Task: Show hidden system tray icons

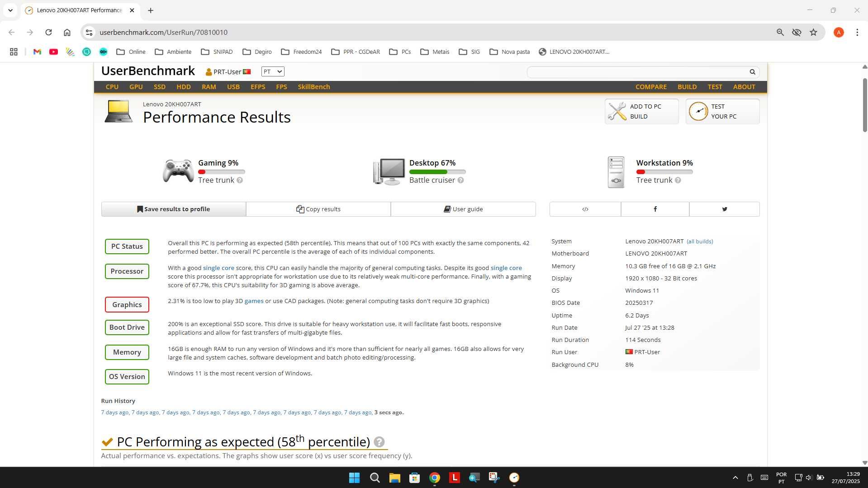Action: click(735, 478)
